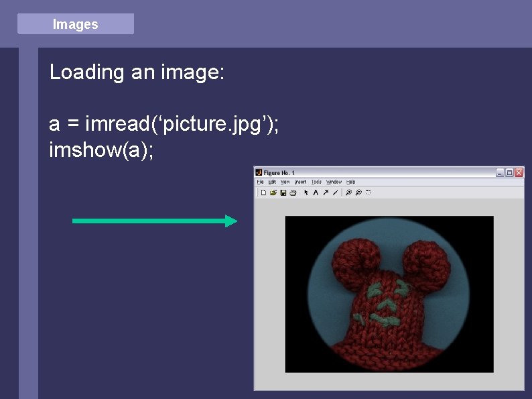Image resolution: width=532 pixels, height=399 pixels.
Task: Select the Insert Line tool
Action: [335, 192]
